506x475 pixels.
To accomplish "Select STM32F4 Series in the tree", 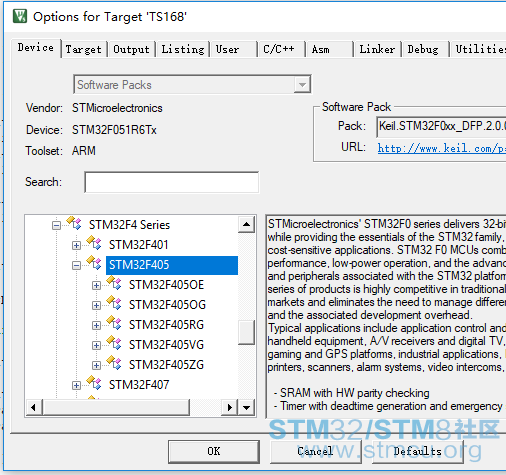I will (129, 225).
